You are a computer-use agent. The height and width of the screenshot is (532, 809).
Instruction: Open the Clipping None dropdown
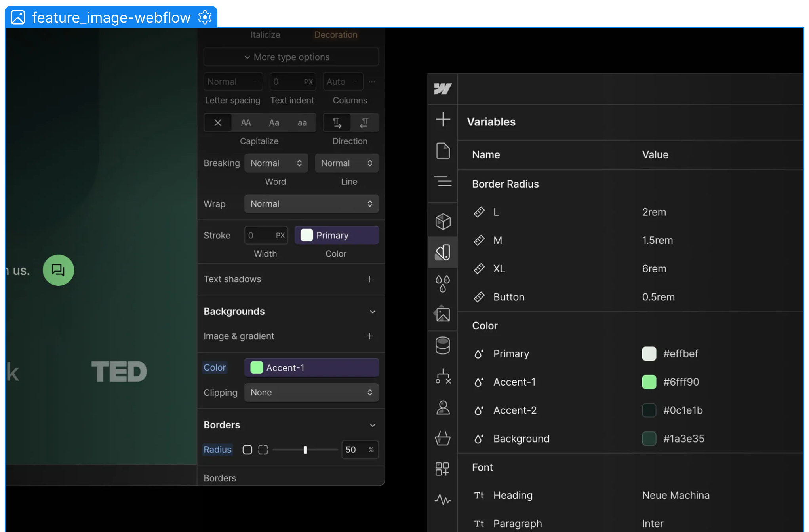[311, 392]
